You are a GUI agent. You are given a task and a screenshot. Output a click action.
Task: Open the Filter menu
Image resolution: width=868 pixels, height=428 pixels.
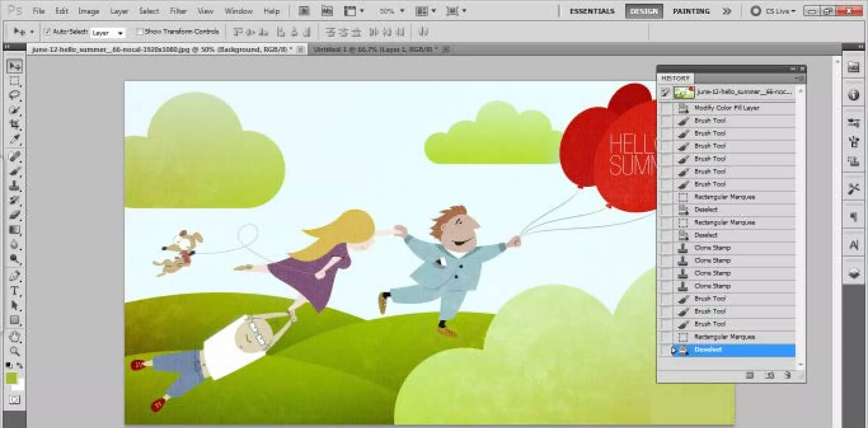(178, 11)
